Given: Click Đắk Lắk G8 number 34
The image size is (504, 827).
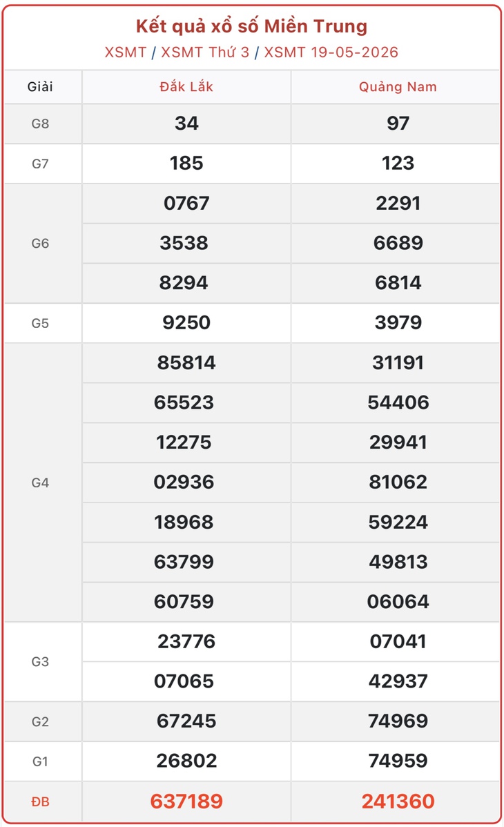Looking at the screenshot, I should point(186,124).
